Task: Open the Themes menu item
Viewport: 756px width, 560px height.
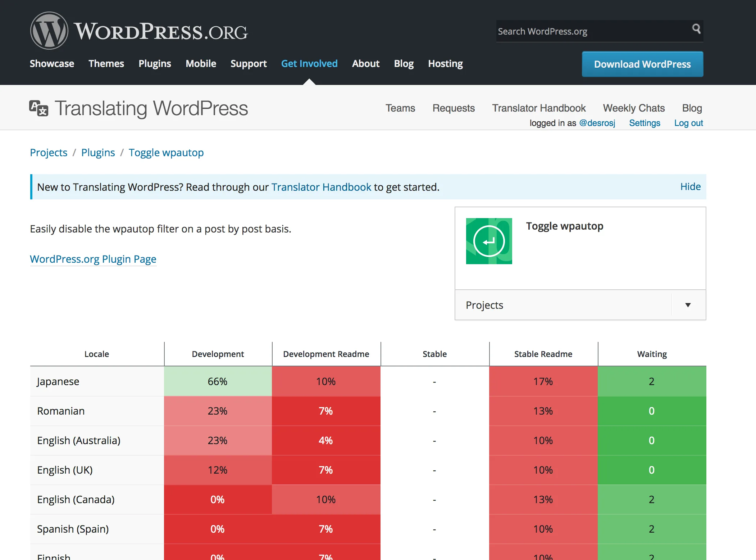Action: coord(106,64)
